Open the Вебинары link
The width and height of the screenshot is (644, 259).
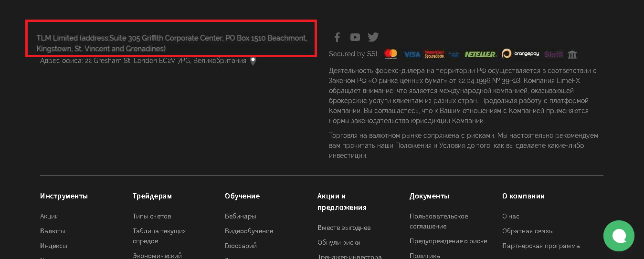tap(241, 216)
